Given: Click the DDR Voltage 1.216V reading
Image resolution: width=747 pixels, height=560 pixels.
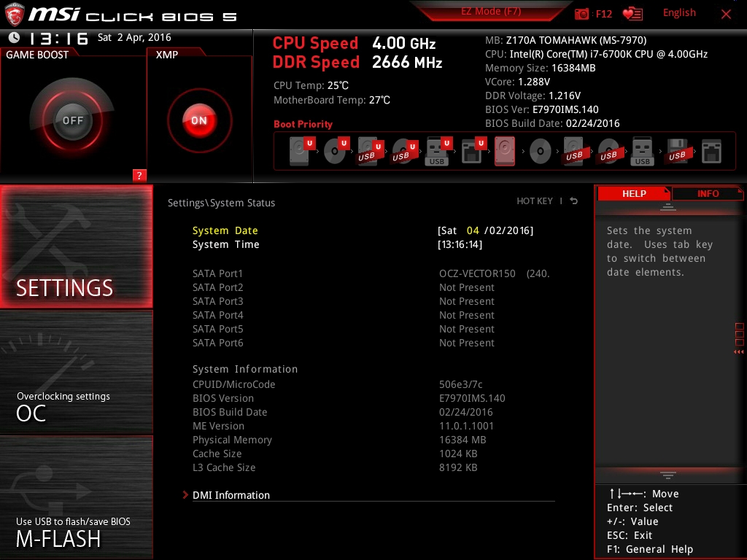Looking at the screenshot, I should coord(533,96).
